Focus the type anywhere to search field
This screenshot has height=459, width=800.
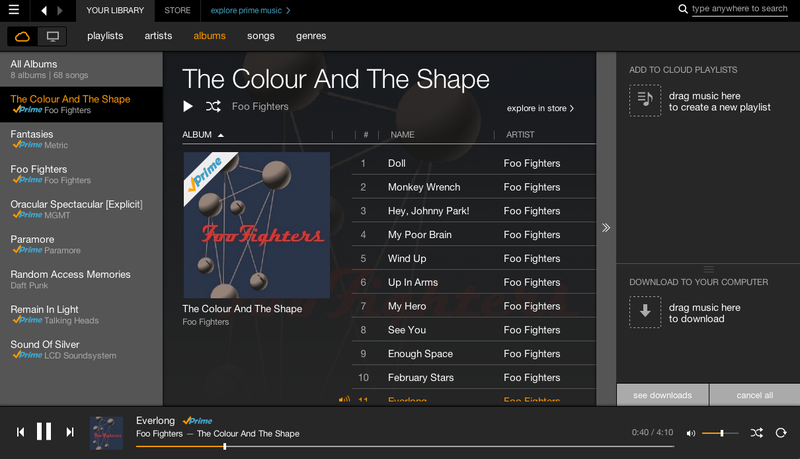point(739,9)
